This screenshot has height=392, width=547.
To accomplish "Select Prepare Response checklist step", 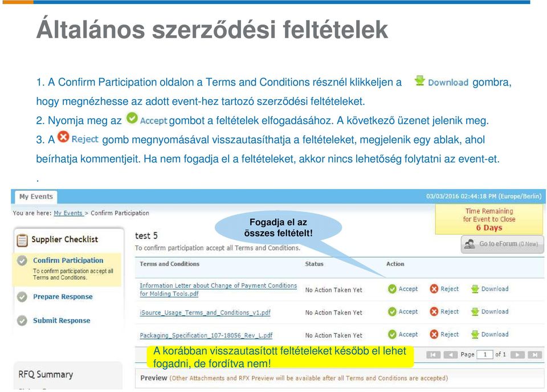I will pos(63,297).
